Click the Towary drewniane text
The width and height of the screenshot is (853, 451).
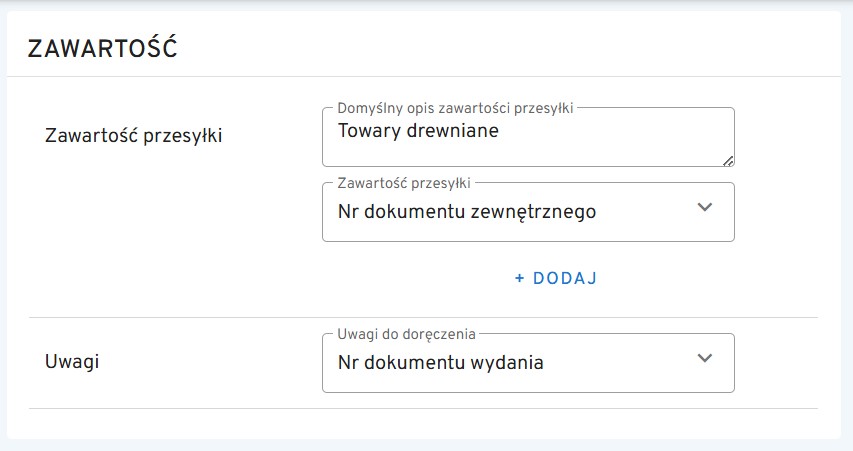[418, 131]
